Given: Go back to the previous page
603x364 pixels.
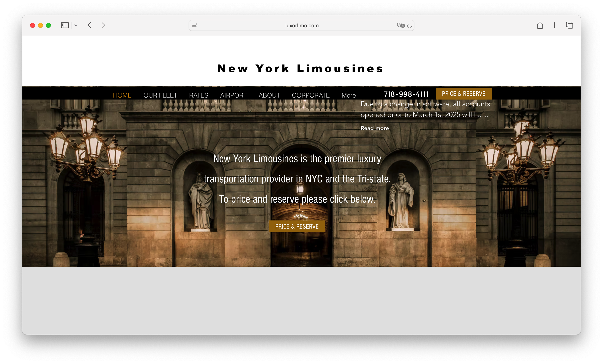Looking at the screenshot, I should click(89, 25).
